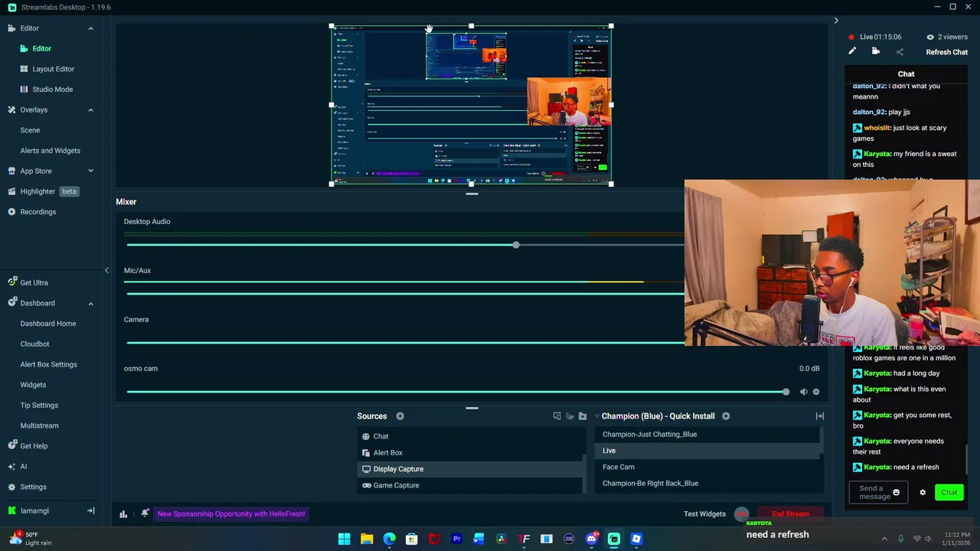The width and height of the screenshot is (980, 551).
Task: Mute the osmo cam audio speaker icon
Action: click(803, 392)
